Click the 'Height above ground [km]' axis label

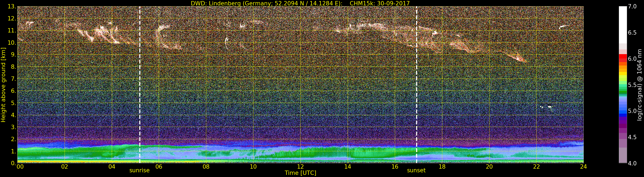point(3,85)
